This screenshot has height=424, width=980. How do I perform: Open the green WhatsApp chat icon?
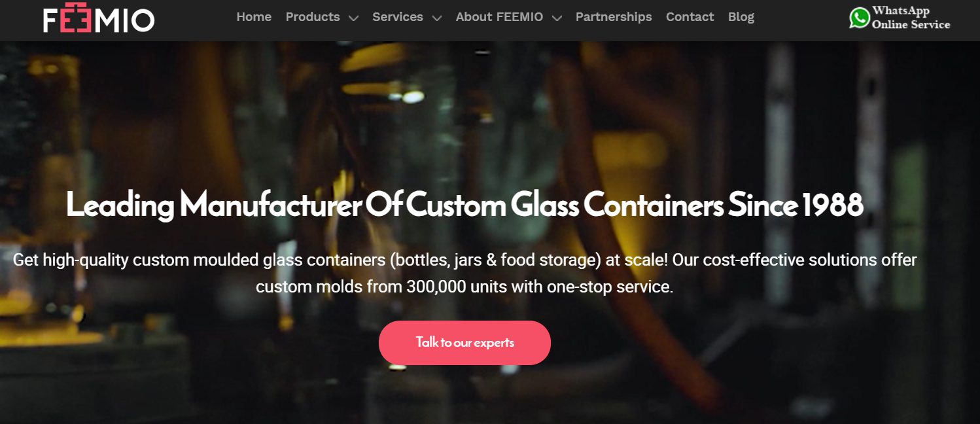pos(860,18)
